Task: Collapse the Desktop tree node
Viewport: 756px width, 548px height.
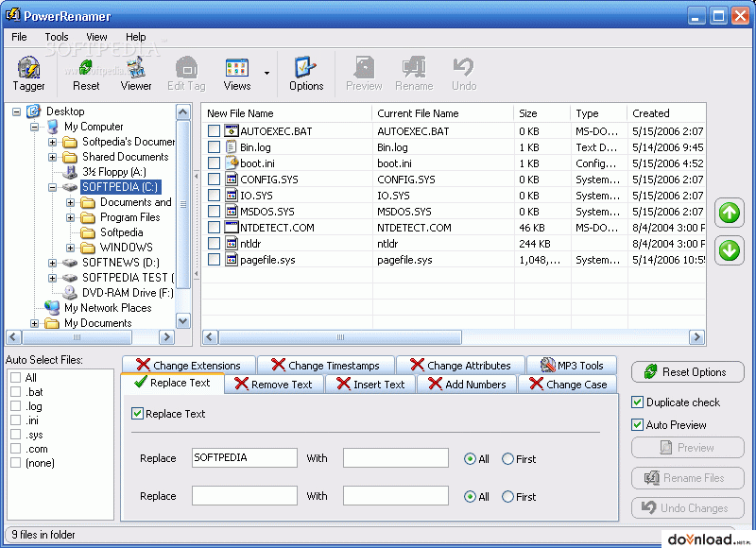Action: point(16,111)
